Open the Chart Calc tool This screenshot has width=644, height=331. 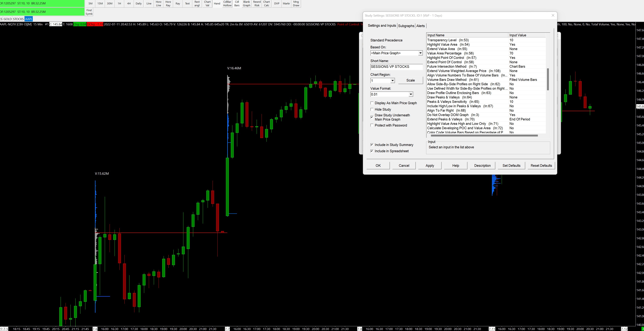266,4
